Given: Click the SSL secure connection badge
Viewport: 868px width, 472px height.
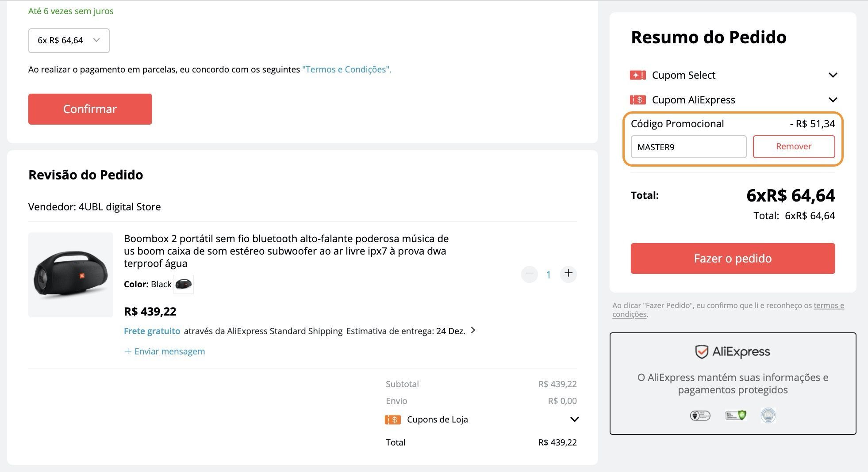Looking at the screenshot, I should 736,415.
